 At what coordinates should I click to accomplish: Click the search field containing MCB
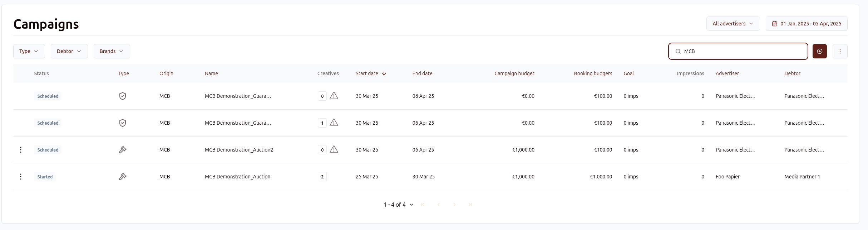740,51
